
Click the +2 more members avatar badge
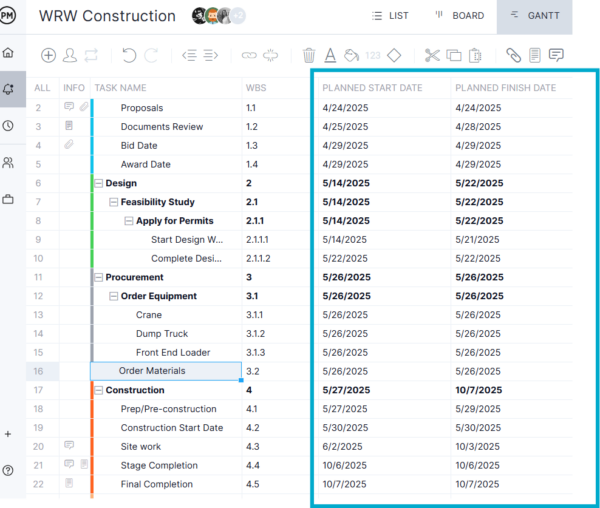pyautogui.click(x=238, y=16)
